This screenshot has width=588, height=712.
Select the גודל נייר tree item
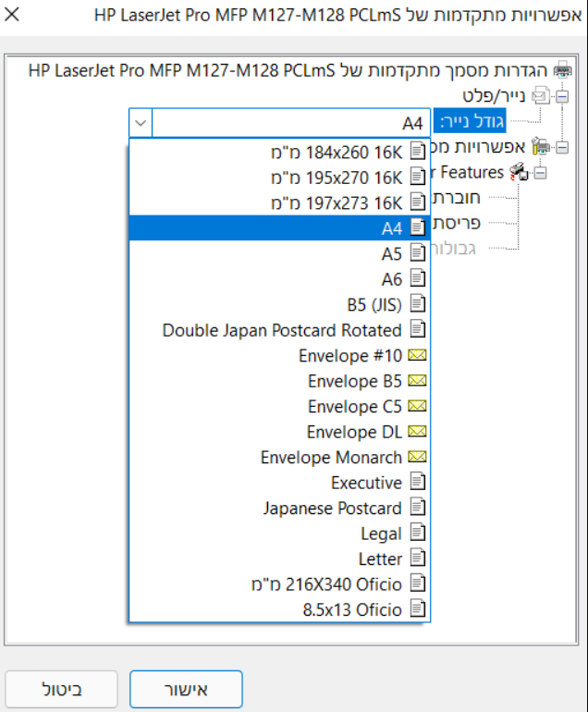(470, 121)
